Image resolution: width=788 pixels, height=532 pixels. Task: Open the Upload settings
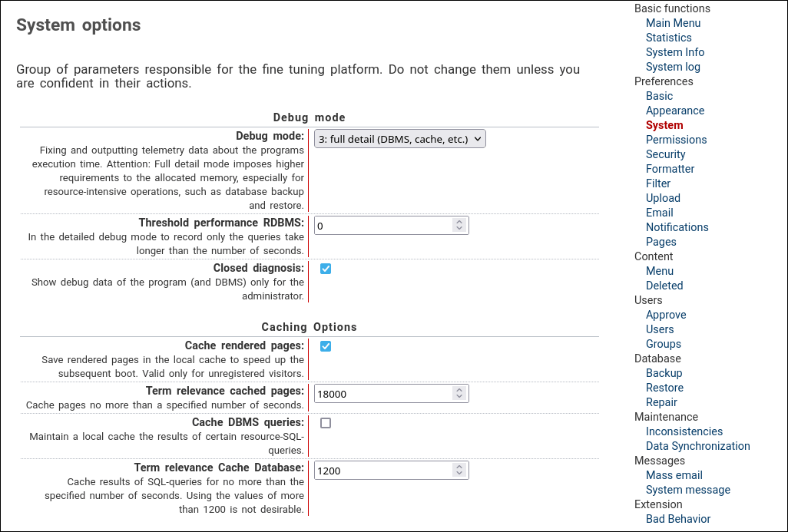coord(663,198)
